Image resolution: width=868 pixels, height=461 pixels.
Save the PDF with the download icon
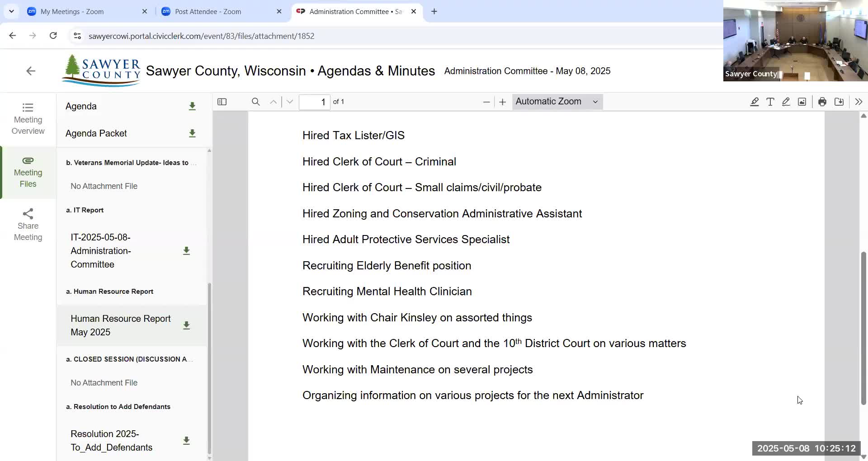pyautogui.click(x=839, y=102)
